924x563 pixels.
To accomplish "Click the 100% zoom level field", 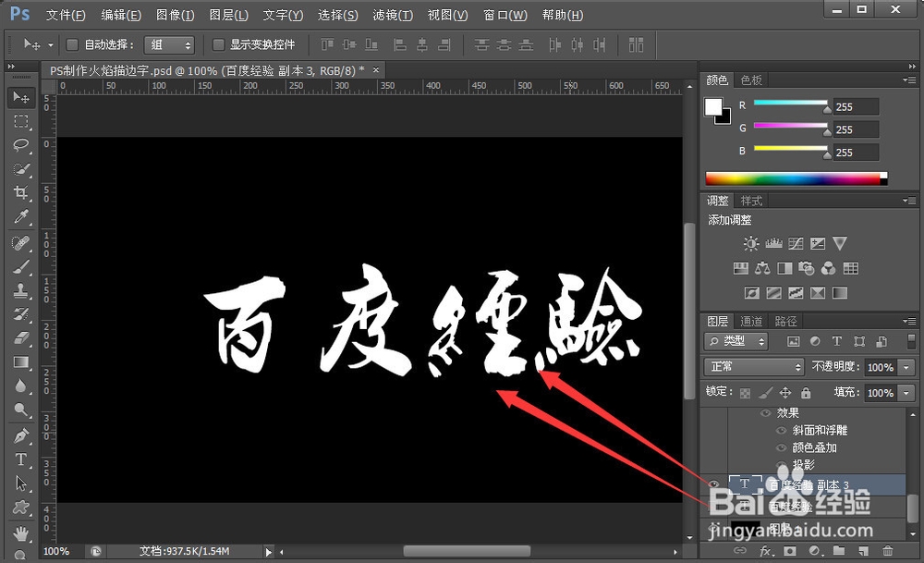I will click(56, 552).
